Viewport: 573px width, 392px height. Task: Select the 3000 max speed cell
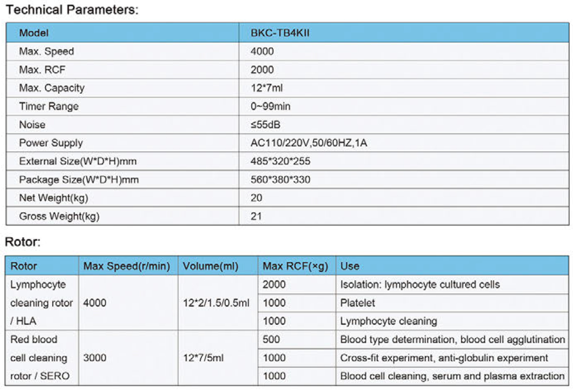click(95, 358)
